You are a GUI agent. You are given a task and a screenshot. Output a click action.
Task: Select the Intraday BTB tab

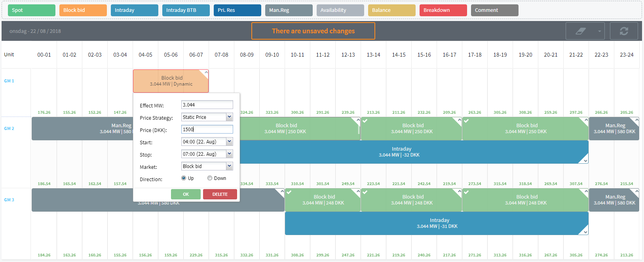pyautogui.click(x=186, y=10)
